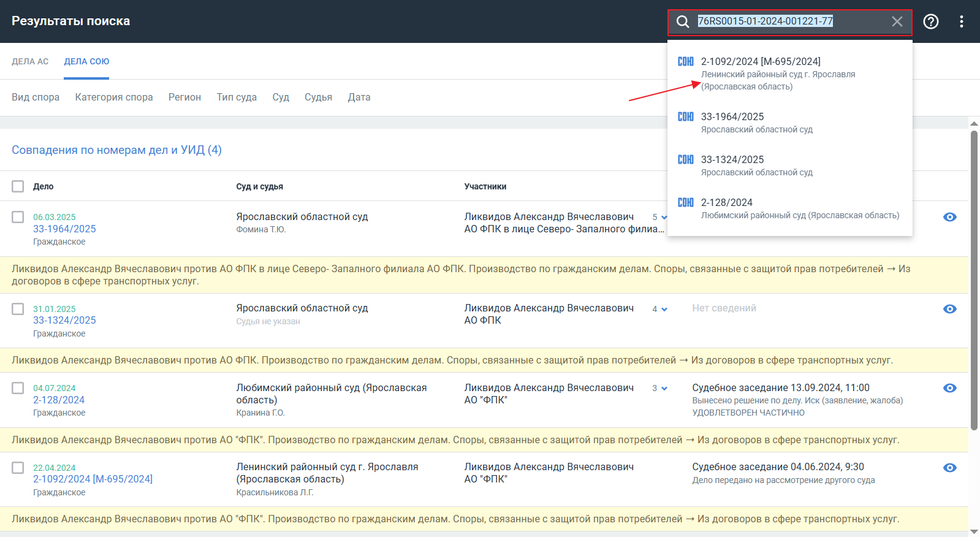This screenshot has height=537, width=980.
Task: Expand participants list showing 4 for 33-1324/2025
Action: (x=660, y=310)
